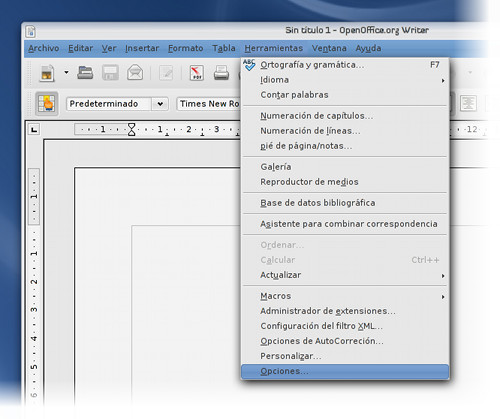Click the ruler tab stop type selector
The image size is (500, 419).
[34, 129]
